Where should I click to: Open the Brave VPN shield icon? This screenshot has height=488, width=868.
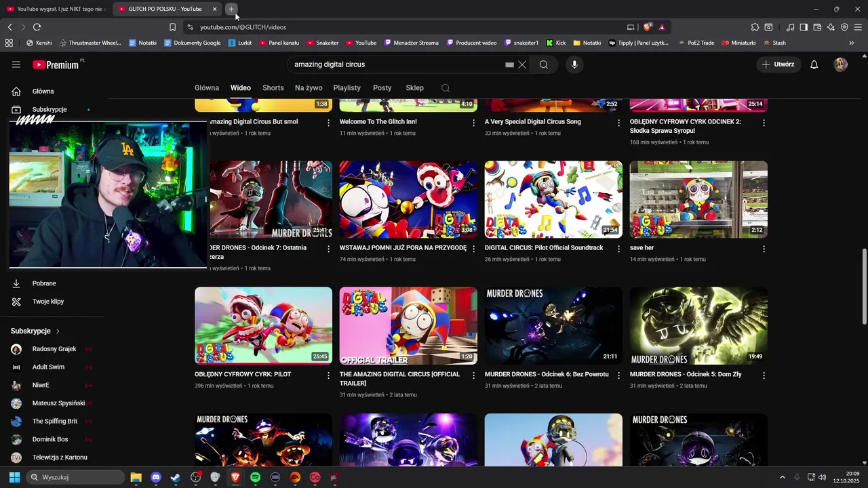point(844,27)
